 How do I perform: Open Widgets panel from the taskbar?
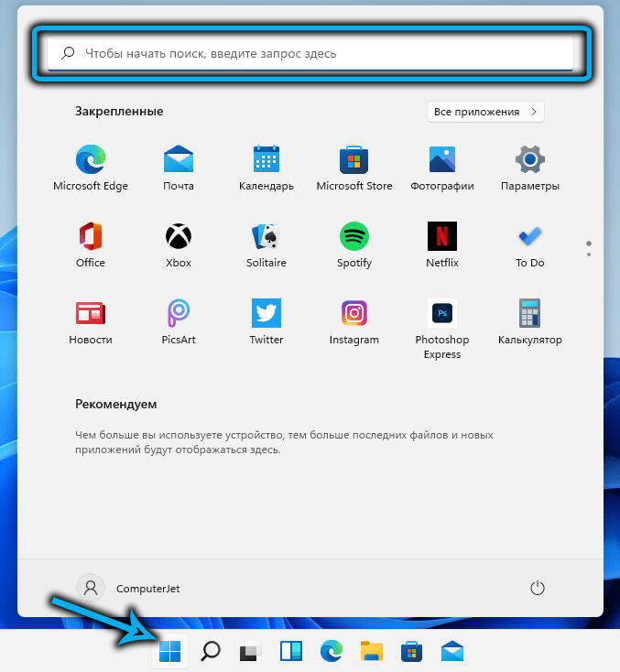click(290, 651)
